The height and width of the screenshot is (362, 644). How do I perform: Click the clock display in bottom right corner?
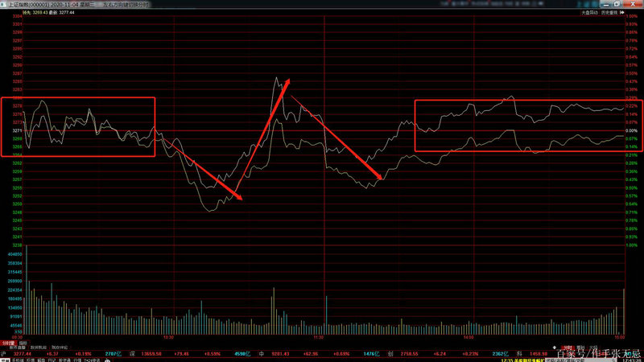(x=629, y=359)
